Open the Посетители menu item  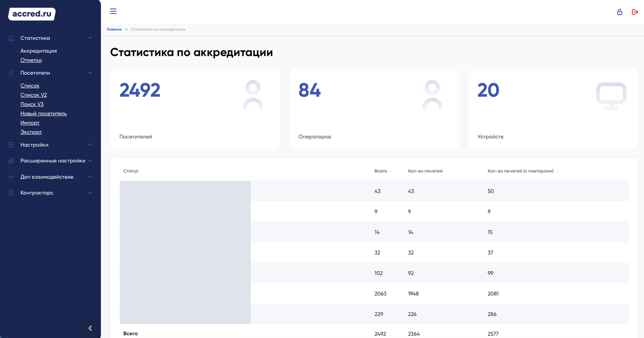pos(35,73)
